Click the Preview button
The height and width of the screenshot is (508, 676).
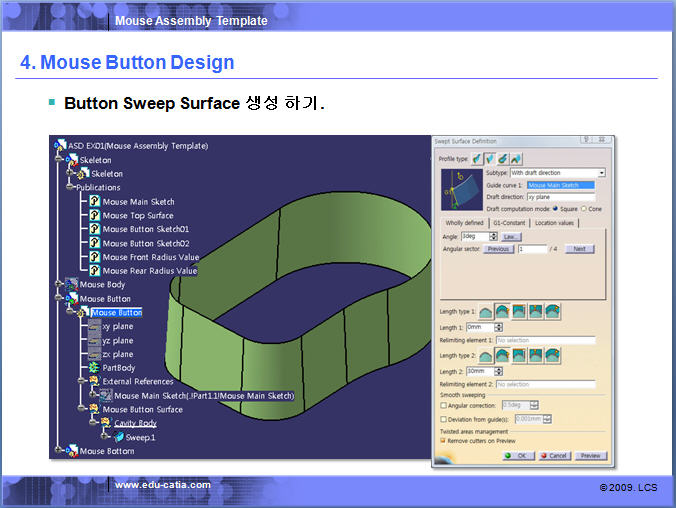(x=590, y=455)
